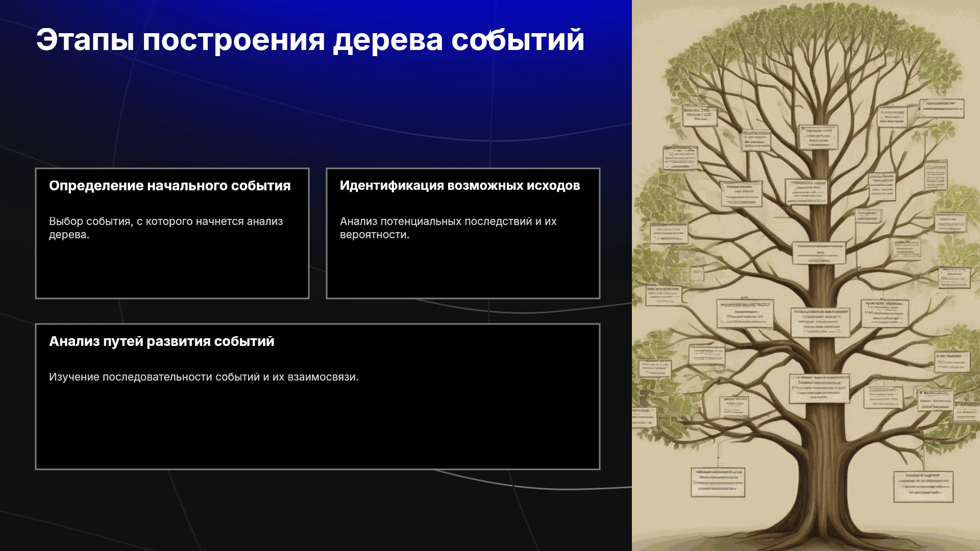Image resolution: width=980 pixels, height=551 pixels.
Task: Click the word "Этапы" in the slide title
Action: 85,40
